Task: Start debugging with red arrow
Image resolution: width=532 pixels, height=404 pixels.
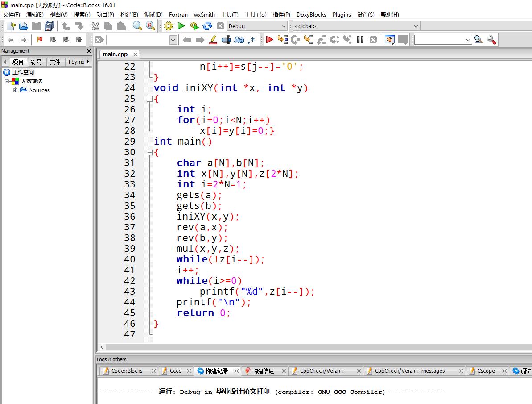Action: coord(269,40)
